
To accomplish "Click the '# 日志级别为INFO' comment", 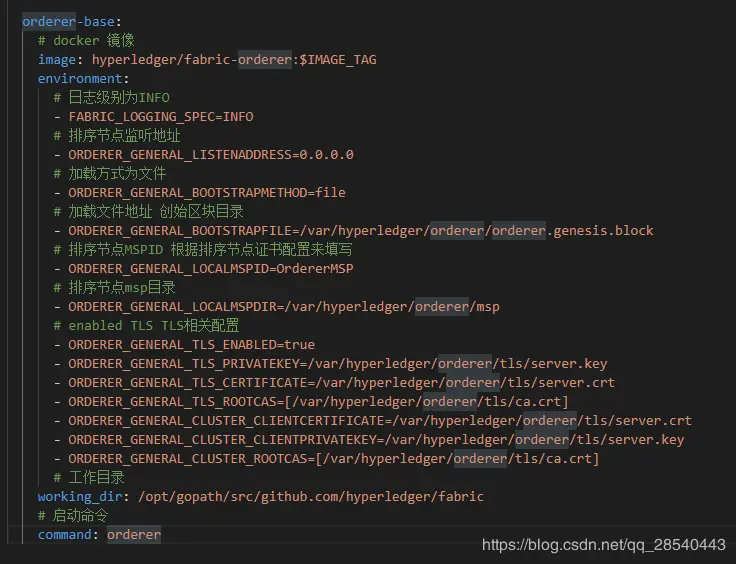I will pyautogui.click(x=112, y=97).
